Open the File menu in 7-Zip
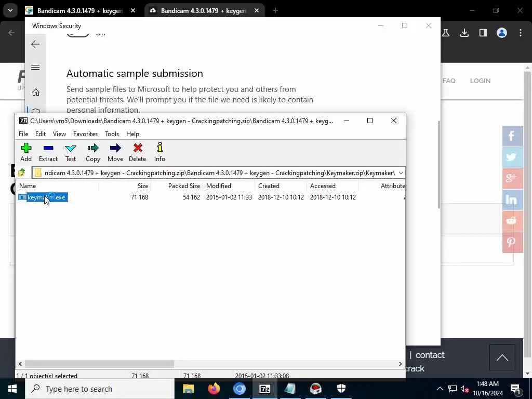 [x=23, y=134]
